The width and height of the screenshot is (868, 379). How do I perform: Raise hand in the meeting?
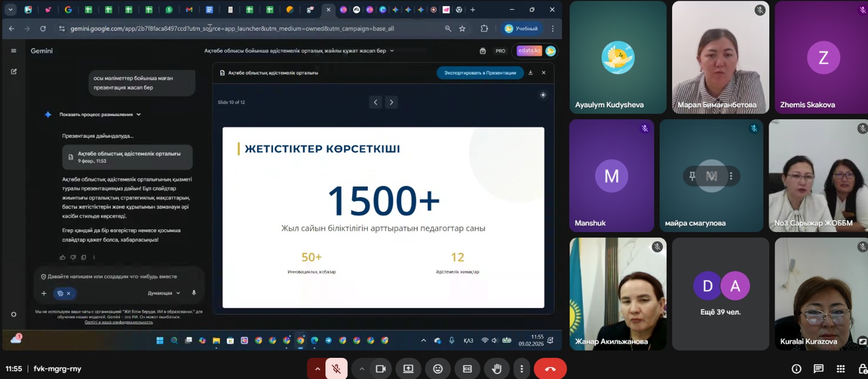coord(496,369)
